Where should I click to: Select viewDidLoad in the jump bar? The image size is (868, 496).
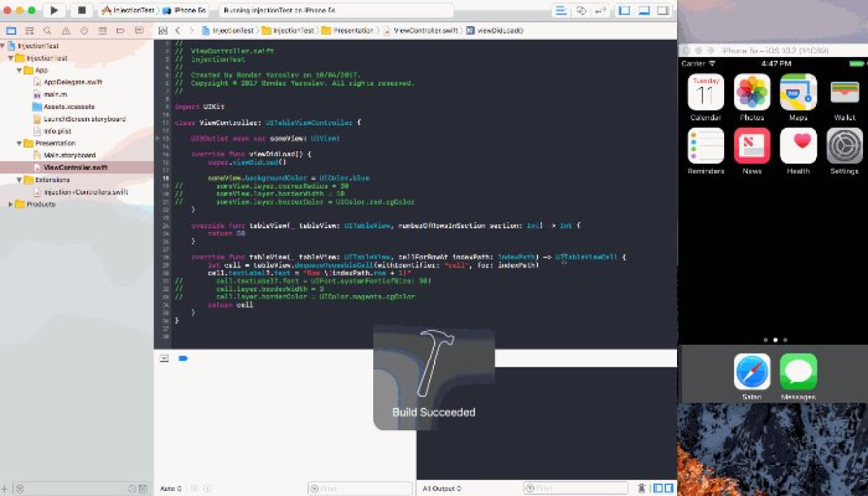coord(499,30)
